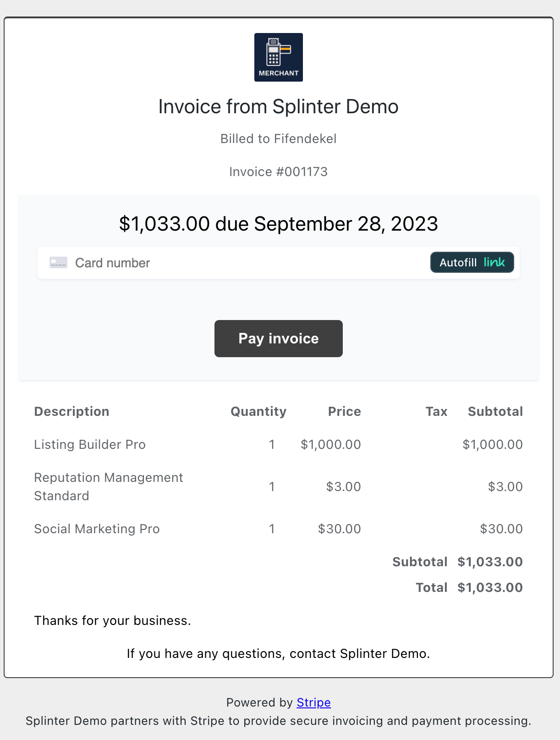Click the contact Splinter Demo message
This screenshot has height=740, width=560.
[x=279, y=653]
